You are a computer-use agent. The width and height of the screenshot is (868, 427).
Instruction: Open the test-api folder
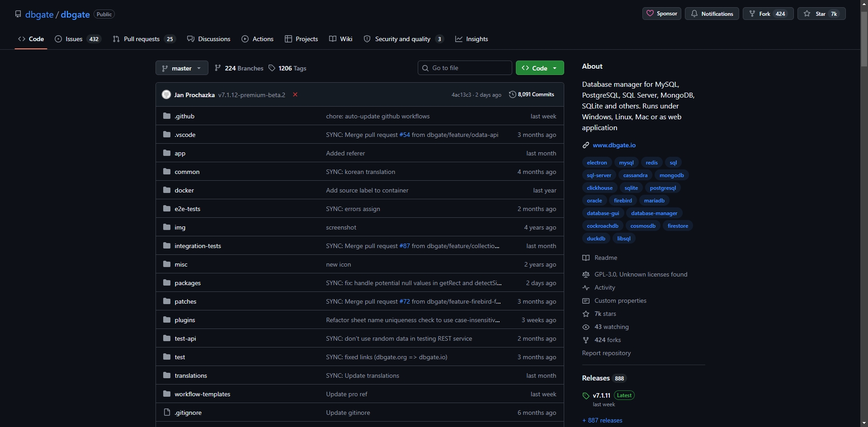coord(185,338)
